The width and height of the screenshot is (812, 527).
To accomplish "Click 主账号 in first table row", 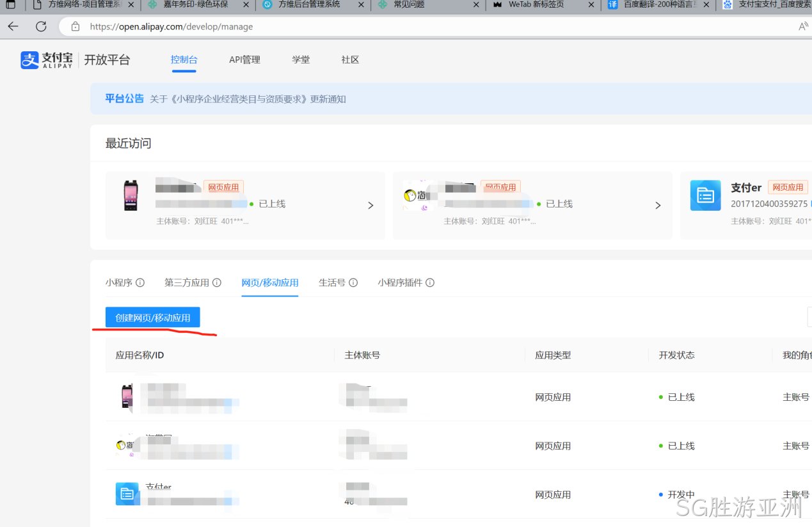I will pyautogui.click(x=796, y=397).
